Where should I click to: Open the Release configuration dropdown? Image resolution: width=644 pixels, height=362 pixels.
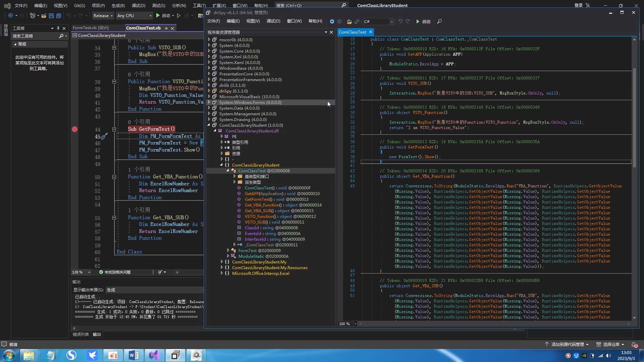(103, 16)
